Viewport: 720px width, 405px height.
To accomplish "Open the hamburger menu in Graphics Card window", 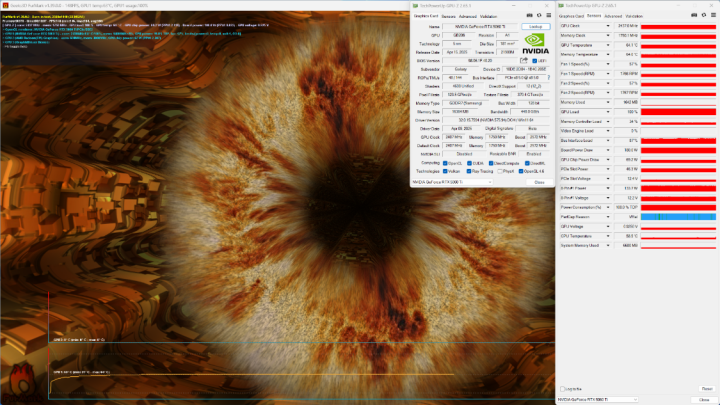I will [x=548, y=16].
